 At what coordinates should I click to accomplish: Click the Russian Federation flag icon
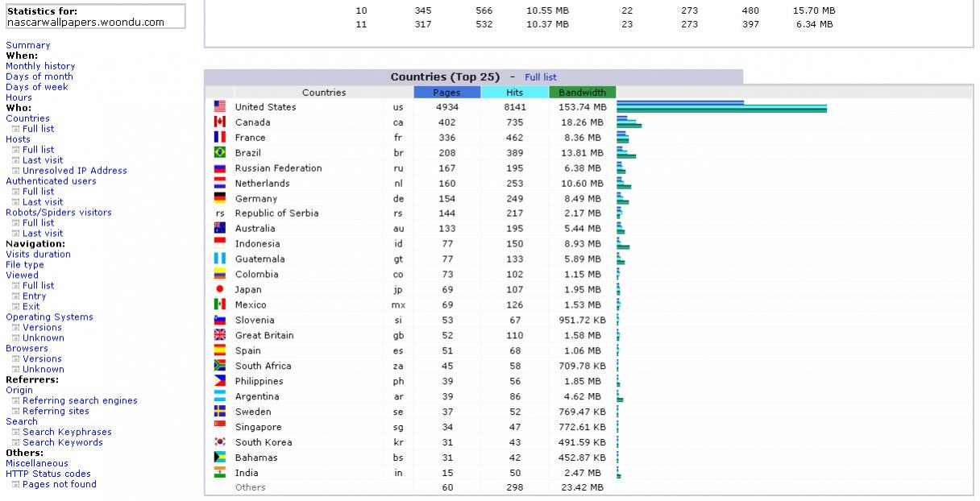click(219, 168)
